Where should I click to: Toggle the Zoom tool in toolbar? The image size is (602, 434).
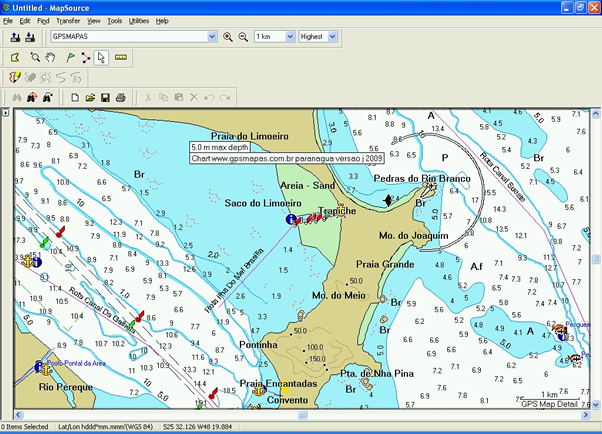[35, 57]
